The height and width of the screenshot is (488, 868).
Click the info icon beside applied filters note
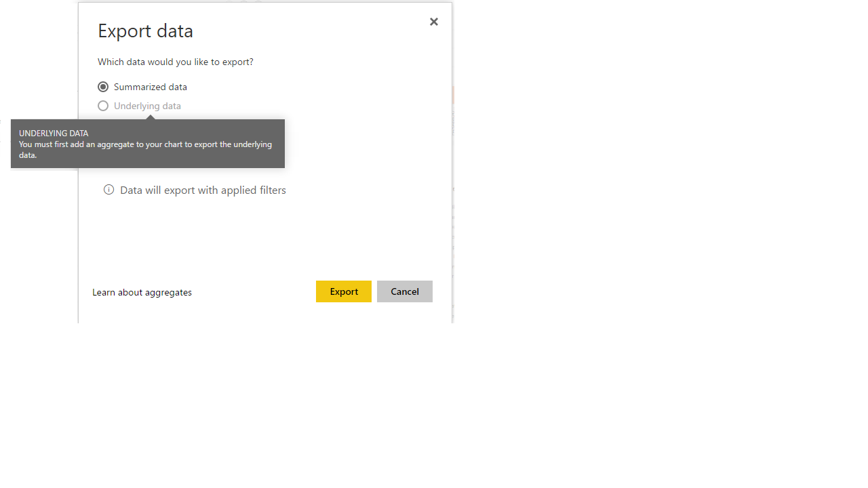108,190
